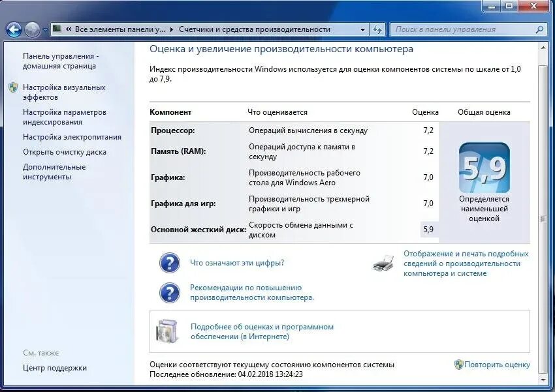Click the 'Поиск в панели управления' search field

point(468,30)
